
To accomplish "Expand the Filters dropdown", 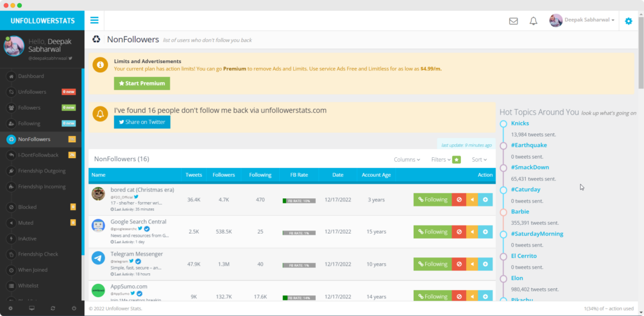I will (441, 159).
